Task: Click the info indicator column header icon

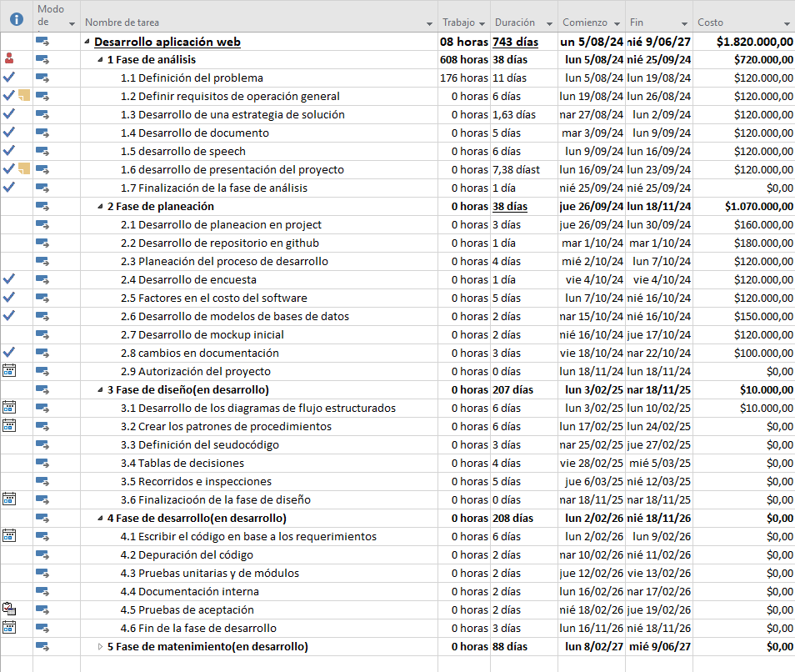Action: pos(16,17)
